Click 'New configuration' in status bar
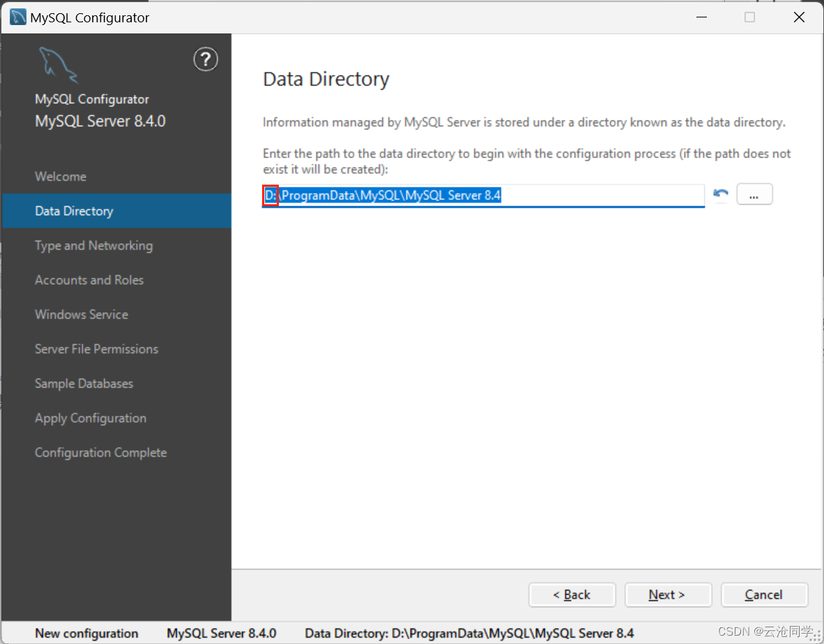Image resolution: width=824 pixels, height=644 pixels. click(x=86, y=634)
